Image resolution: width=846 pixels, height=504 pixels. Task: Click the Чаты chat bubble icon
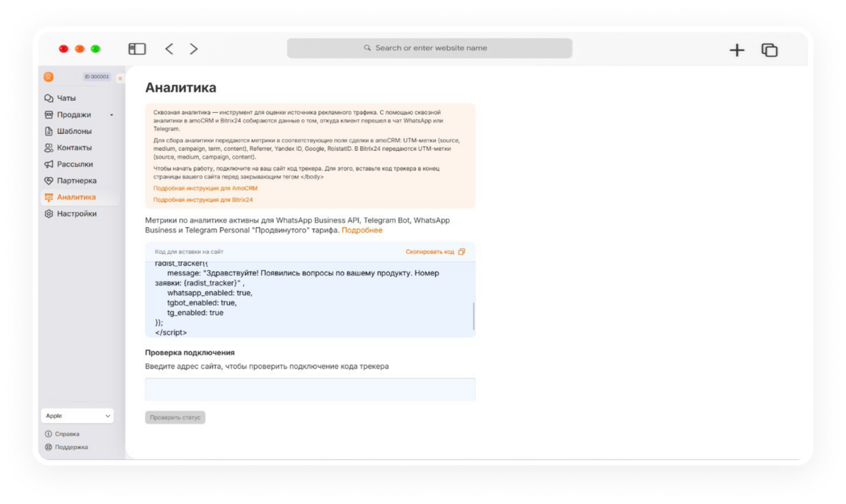[49, 99]
